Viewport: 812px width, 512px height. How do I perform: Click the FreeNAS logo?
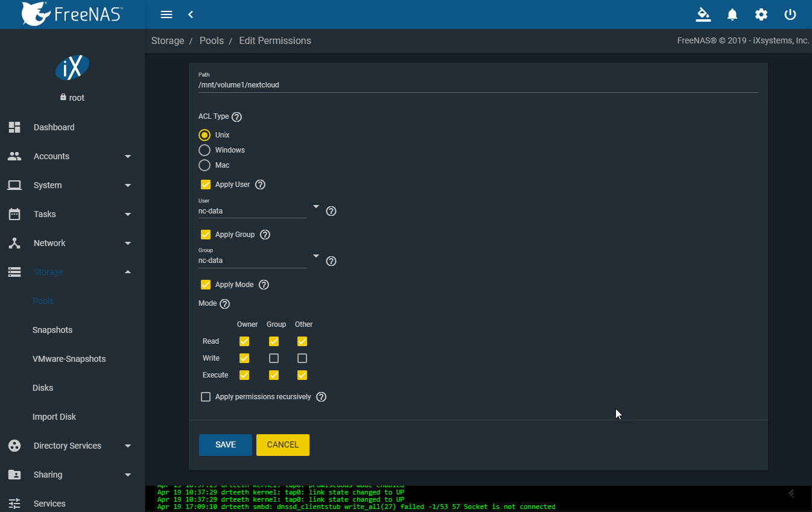(71, 14)
